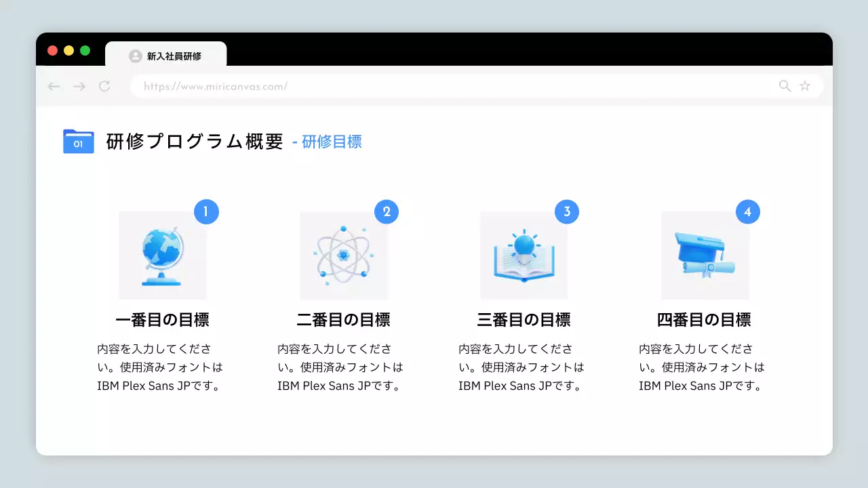This screenshot has height=488, width=868.
Task: Switch to the 新入社員研修 browser tab
Action: (171, 56)
